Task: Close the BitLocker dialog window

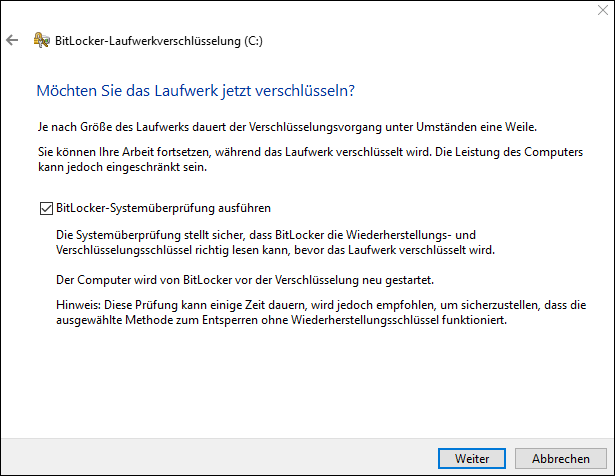Action: [x=602, y=10]
